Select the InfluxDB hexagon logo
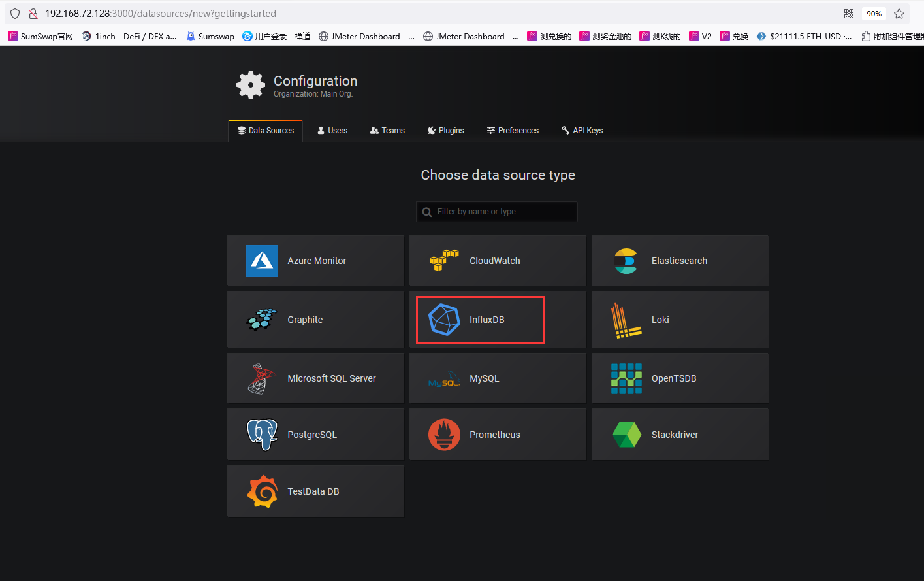Screen dimensions: 924x581 (444, 320)
